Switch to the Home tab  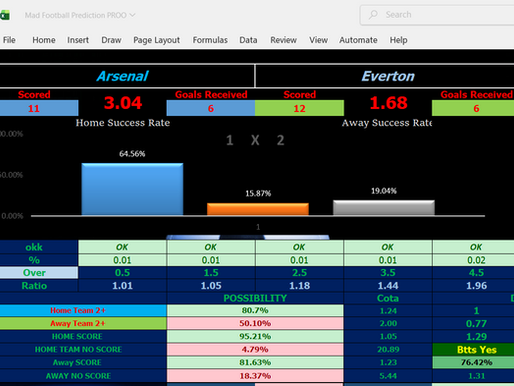[x=44, y=40]
